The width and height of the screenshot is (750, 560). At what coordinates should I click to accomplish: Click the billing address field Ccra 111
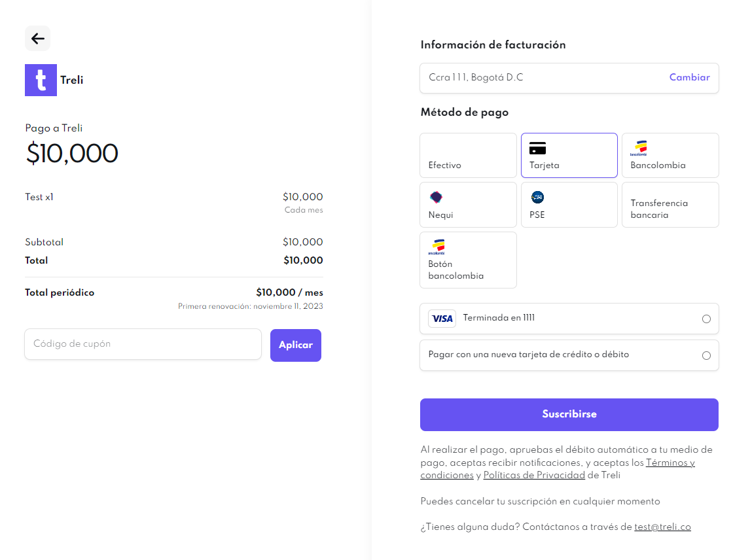coord(537,78)
